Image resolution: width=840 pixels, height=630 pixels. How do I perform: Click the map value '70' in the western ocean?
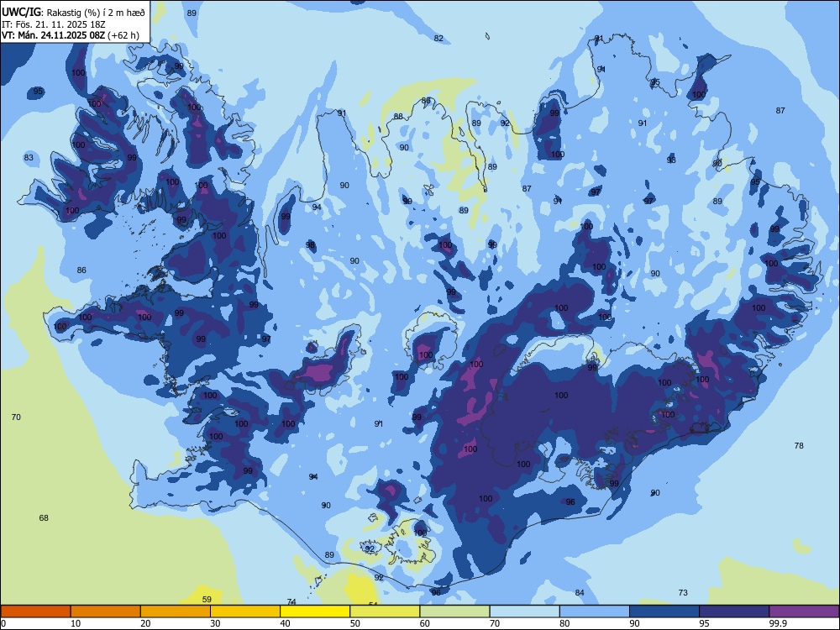point(16,417)
